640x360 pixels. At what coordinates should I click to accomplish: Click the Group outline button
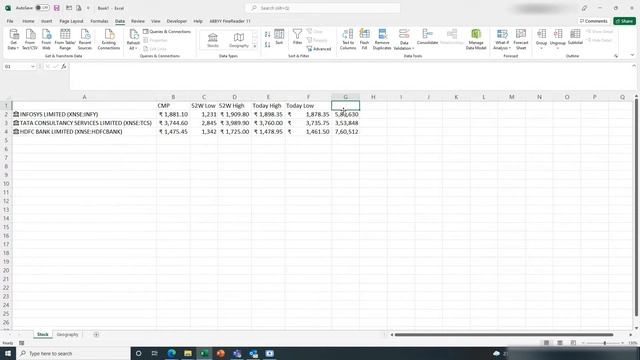[x=541, y=40]
